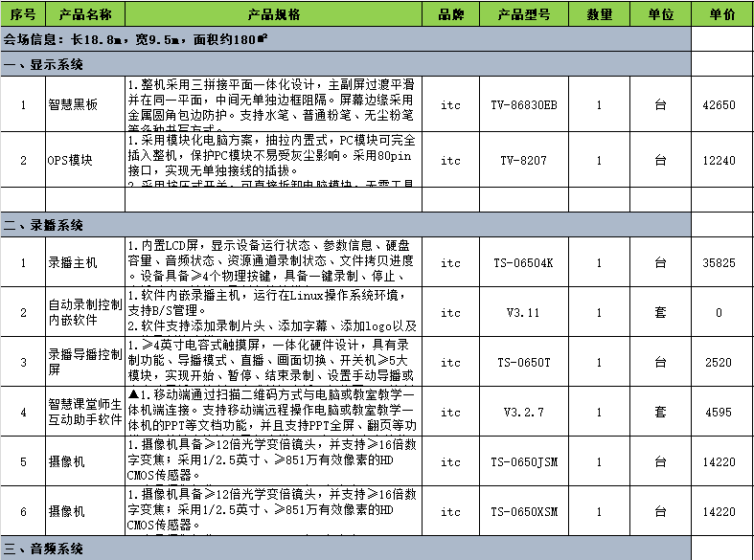This screenshot has height=560, width=754.
Task: Select the 品牌 header cell
Action: (450, 14)
